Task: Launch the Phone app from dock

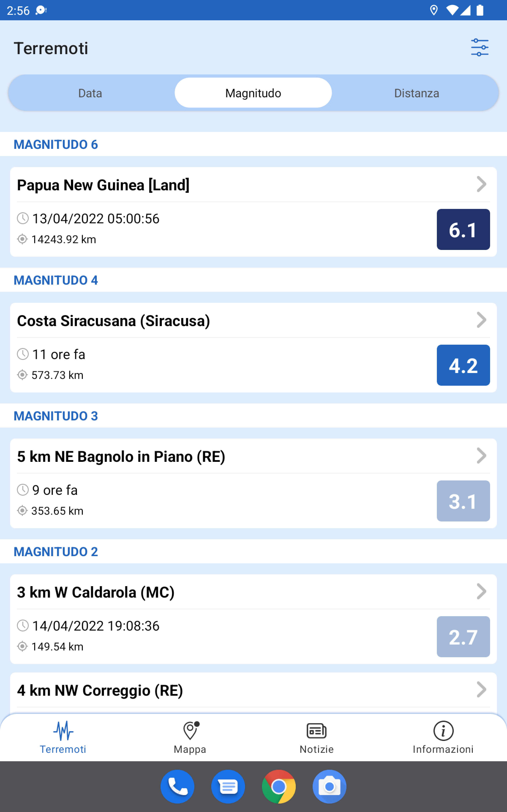Action: point(177,786)
